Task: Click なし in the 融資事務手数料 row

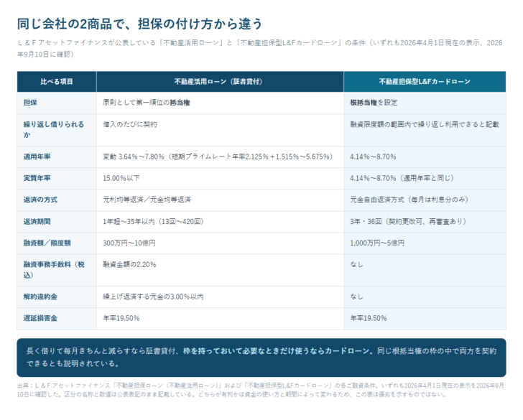Action: [425, 270]
